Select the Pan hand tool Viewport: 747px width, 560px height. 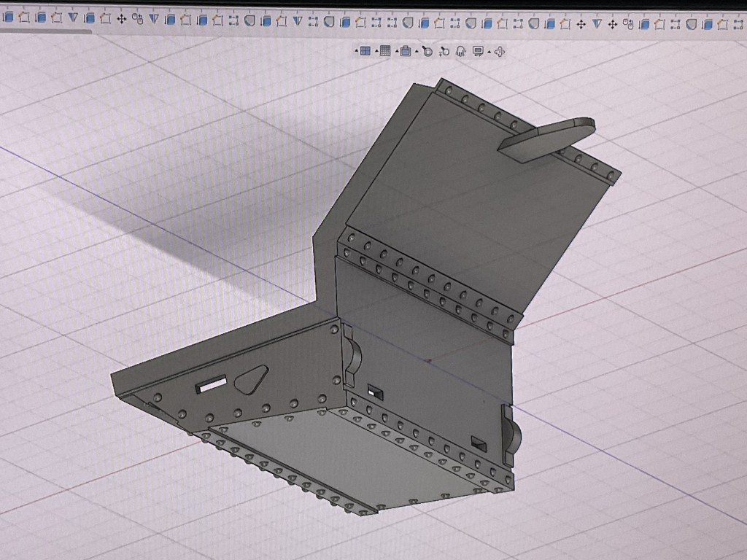tap(460, 52)
